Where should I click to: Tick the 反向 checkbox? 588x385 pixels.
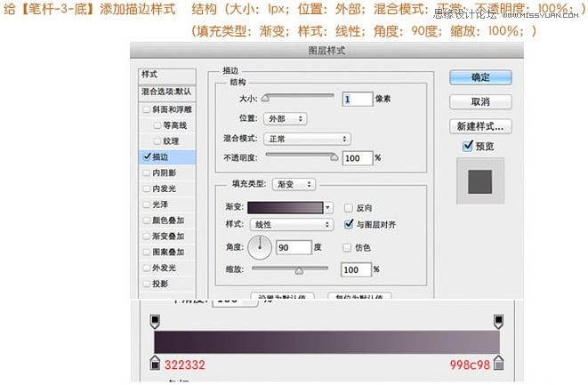[349, 208]
